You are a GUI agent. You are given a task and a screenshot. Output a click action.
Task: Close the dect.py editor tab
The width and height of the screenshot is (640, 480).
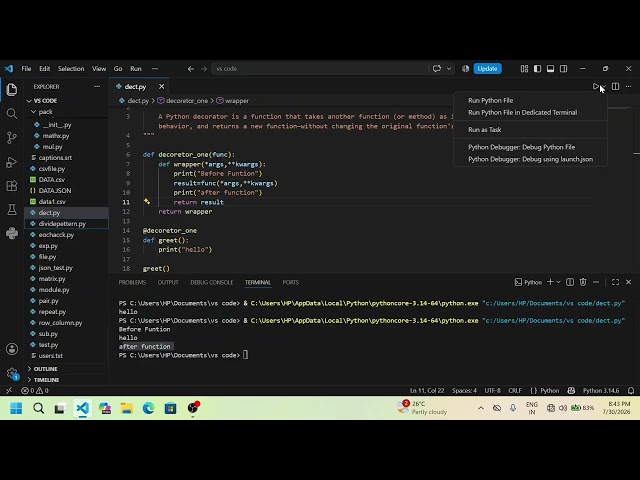coord(161,87)
